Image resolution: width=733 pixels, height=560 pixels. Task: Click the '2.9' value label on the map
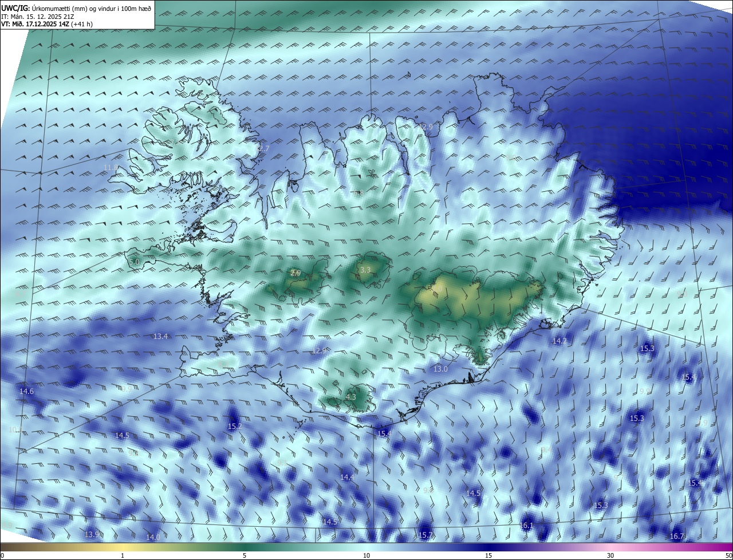click(x=295, y=273)
